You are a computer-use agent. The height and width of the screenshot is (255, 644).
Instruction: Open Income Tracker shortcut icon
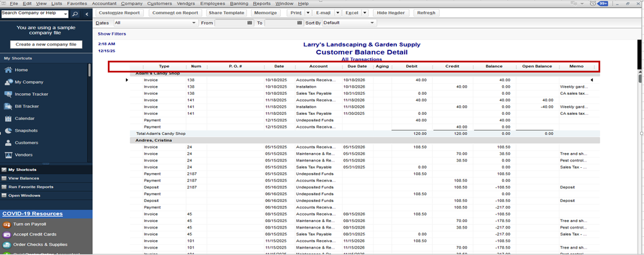8,94
